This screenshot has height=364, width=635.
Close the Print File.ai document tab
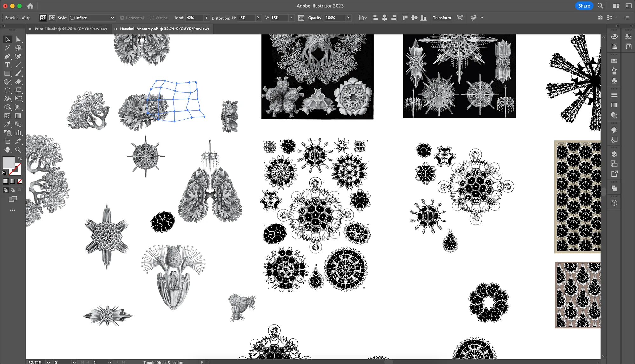coord(30,29)
